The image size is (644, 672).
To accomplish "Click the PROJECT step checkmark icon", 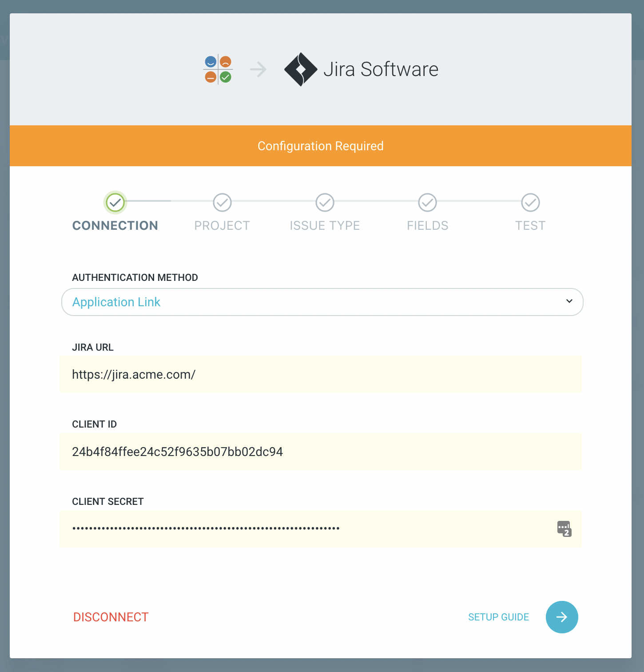I will [222, 203].
